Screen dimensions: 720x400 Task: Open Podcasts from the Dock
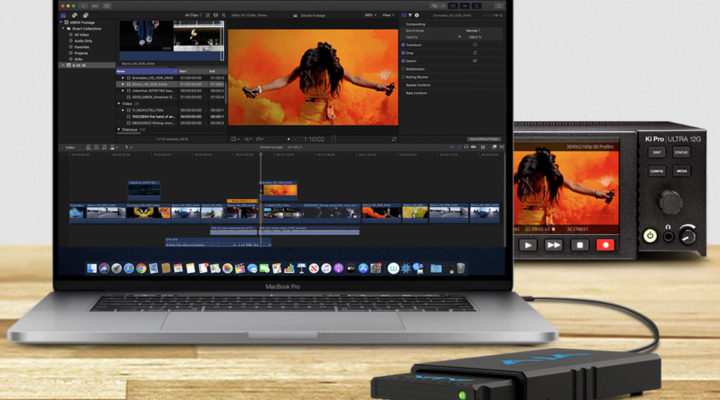338,268
